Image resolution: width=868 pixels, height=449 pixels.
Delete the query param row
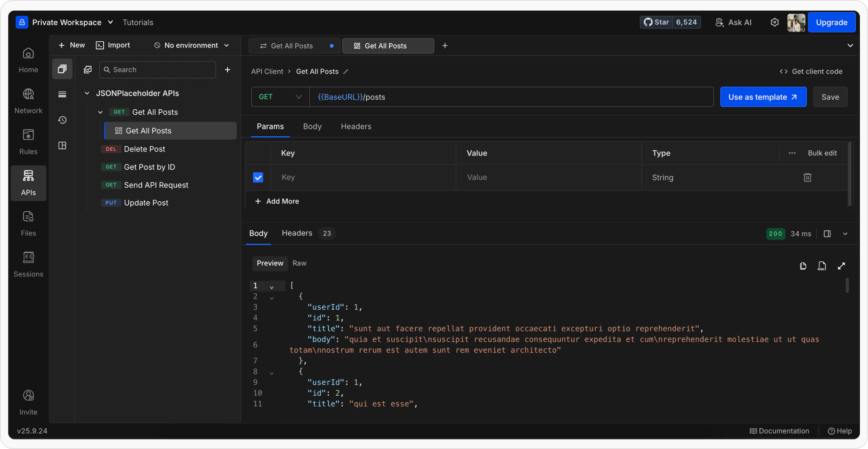(807, 177)
